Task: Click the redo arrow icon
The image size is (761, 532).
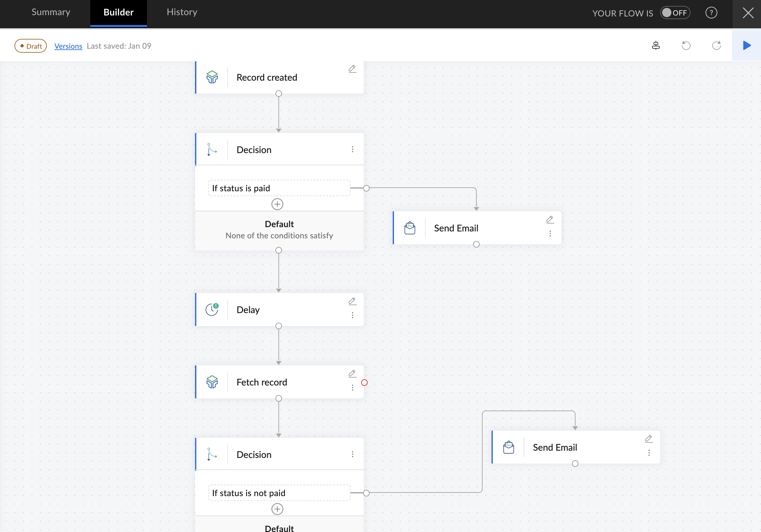Action: (716, 45)
